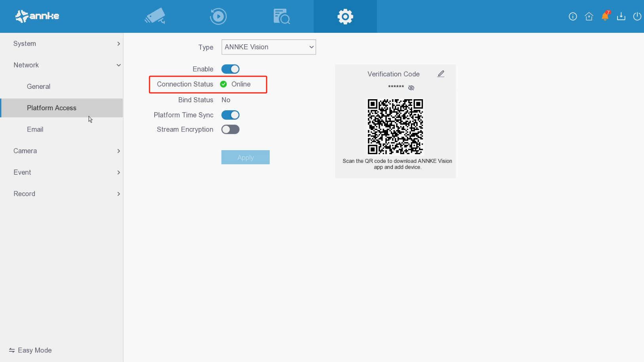644x362 pixels.
Task: Click the download/export icon
Action: pos(621,16)
